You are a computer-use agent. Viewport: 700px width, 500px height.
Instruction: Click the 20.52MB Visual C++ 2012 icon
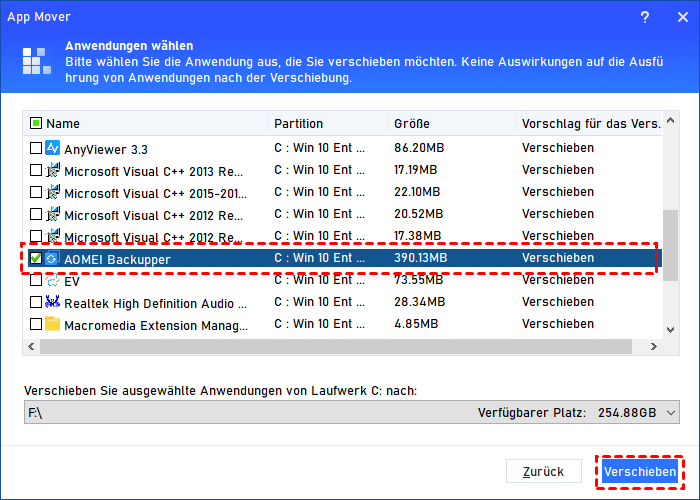[52, 213]
